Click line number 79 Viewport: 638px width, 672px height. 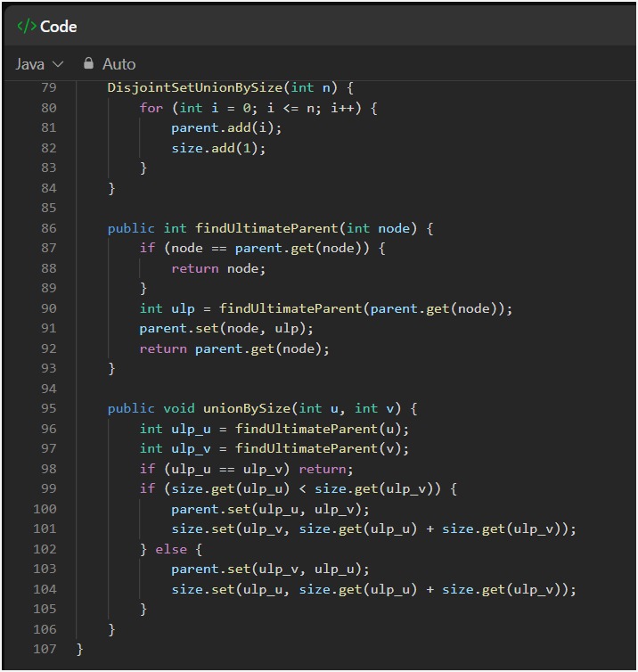pos(49,87)
